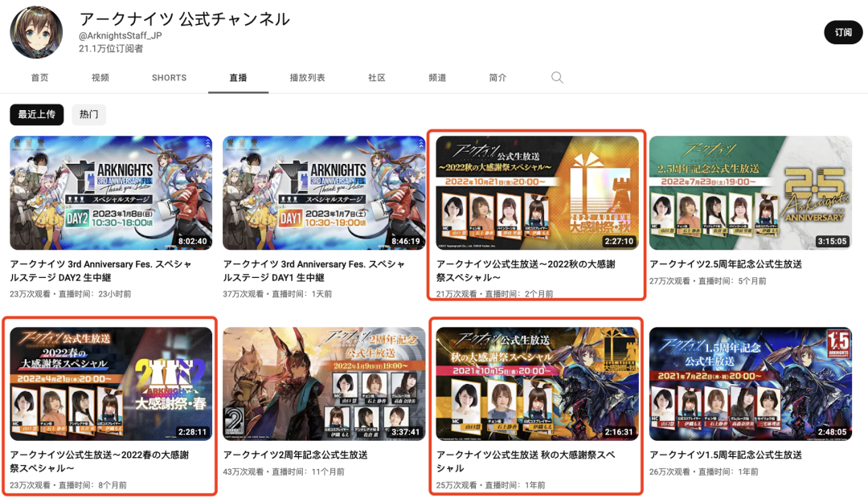Screen dimensions: 868x498
Task: Click the channel search magnifier icon
Action: tap(557, 77)
